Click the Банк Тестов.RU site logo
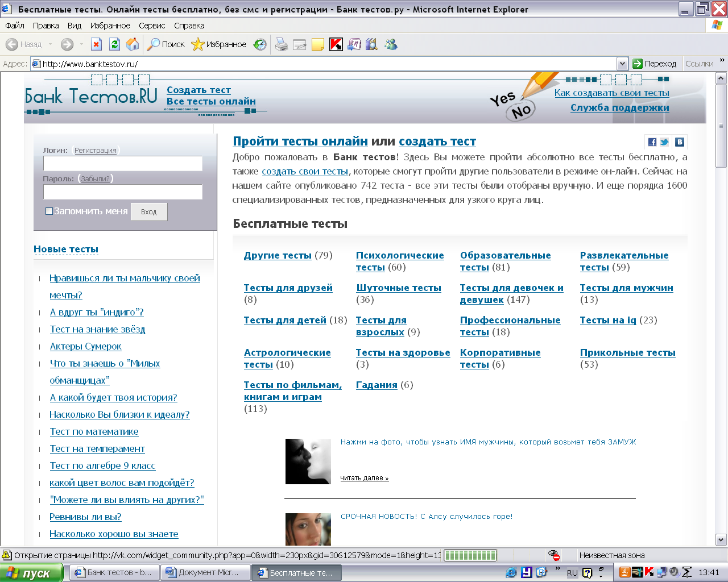This screenshot has height=582, width=728. [91, 96]
